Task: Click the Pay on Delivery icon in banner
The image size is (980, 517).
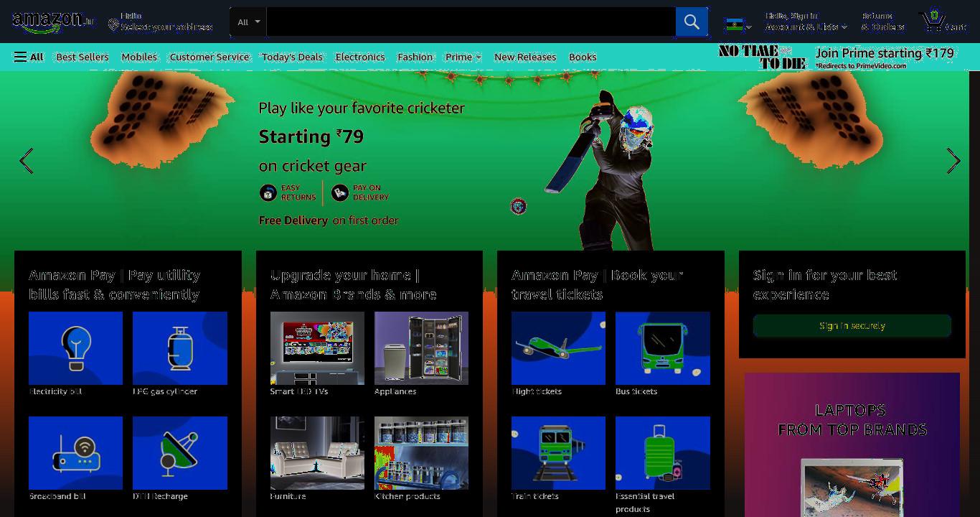Action: (340, 192)
